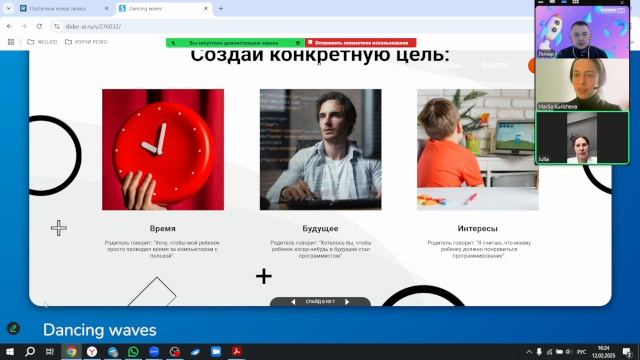Open the apps grid in bookmarks bar

point(11,42)
